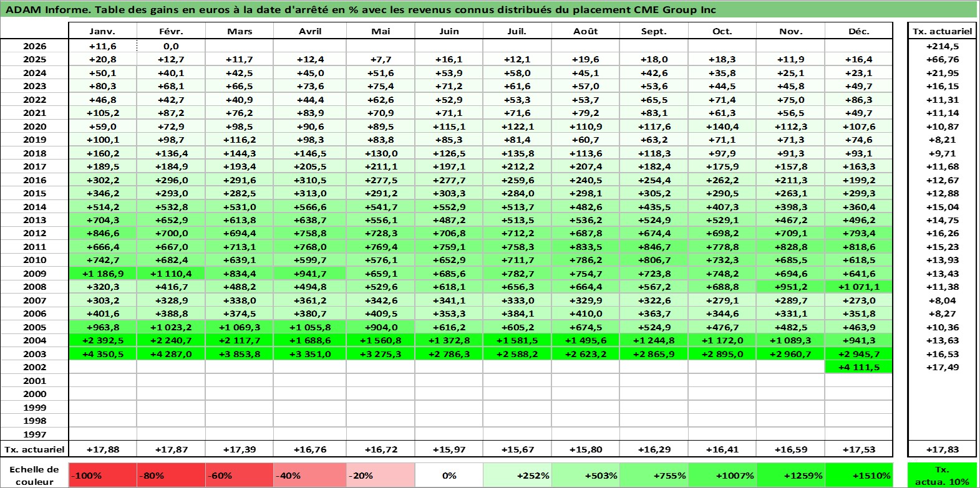Click the 'Tx. actuariel' column header at right

pos(942,31)
